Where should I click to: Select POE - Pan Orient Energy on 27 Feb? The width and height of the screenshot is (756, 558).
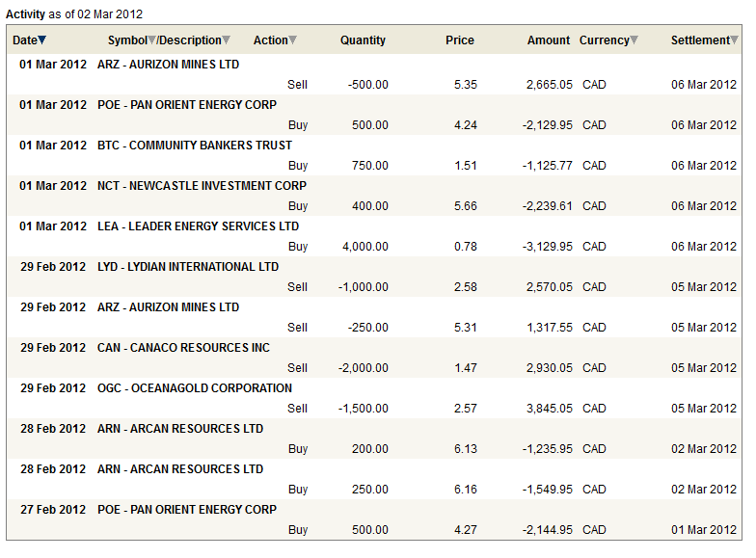point(187,510)
